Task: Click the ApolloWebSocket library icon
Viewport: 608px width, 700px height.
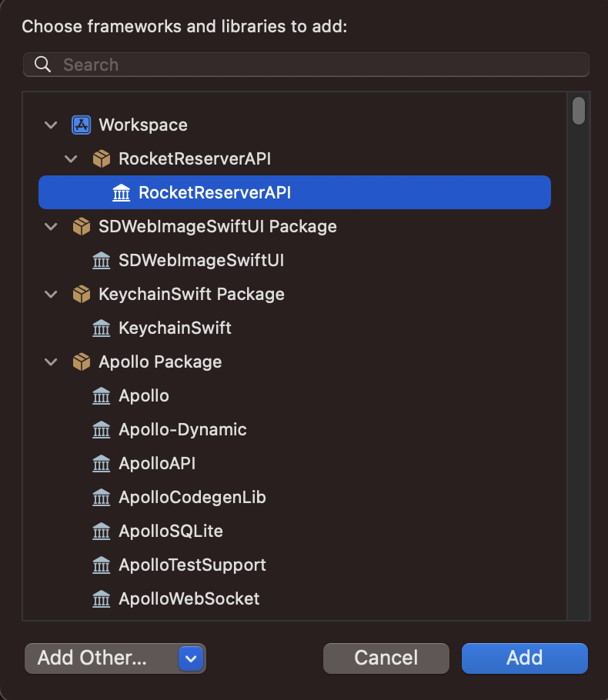Action: point(102,599)
